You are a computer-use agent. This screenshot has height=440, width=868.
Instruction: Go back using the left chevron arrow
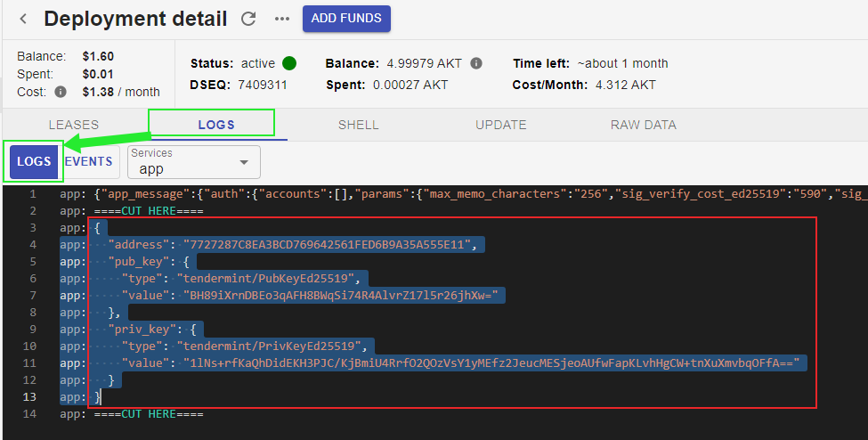point(23,19)
